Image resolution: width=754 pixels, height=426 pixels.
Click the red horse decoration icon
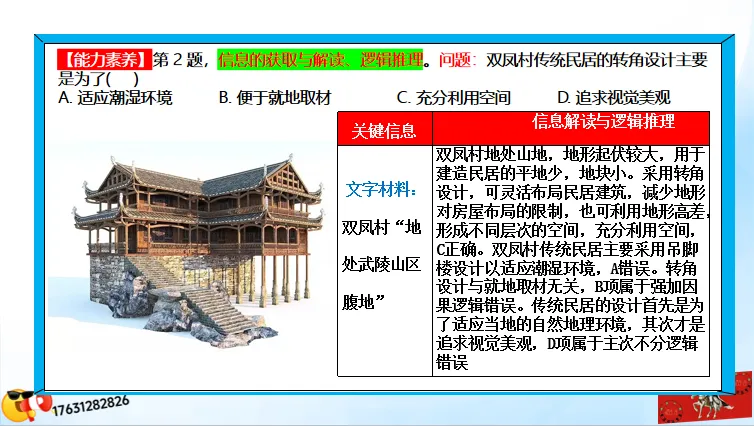click(x=705, y=400)
